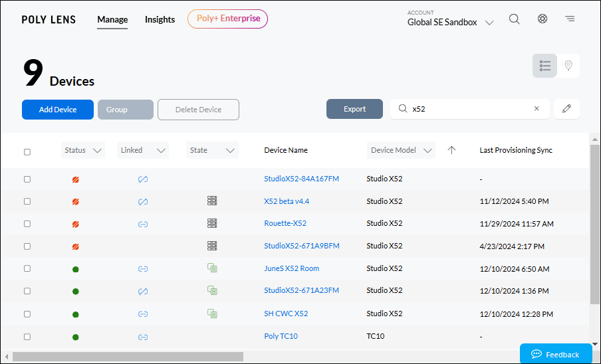Click the vertical scrollbar thumb
Viewport: 601px width, 364px height.
pyautogui.click(x=595, y=224)
